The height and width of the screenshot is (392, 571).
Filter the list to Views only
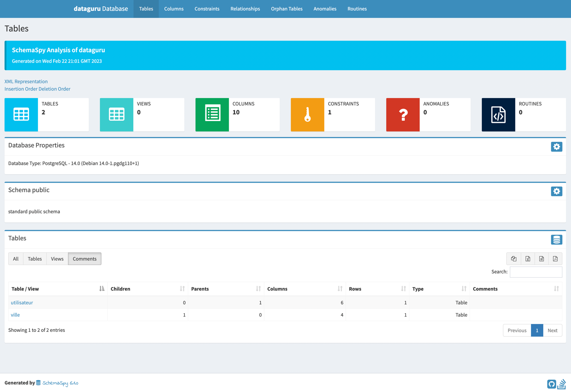pyautogui.click(x=57, y=259)
